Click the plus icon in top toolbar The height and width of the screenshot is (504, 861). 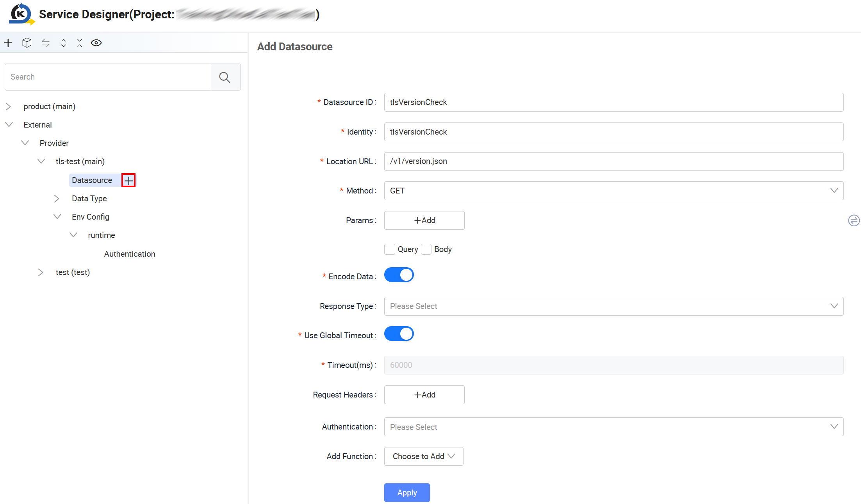point(8,43)
